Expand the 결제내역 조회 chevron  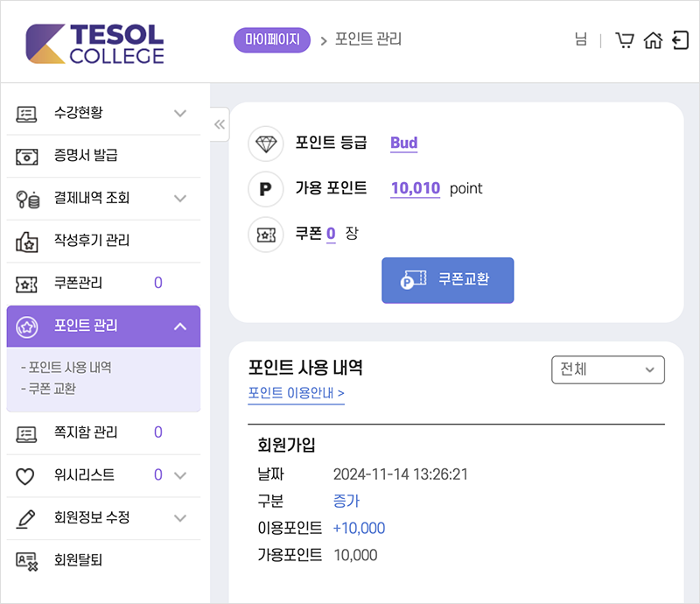click(x=180, y=199)
